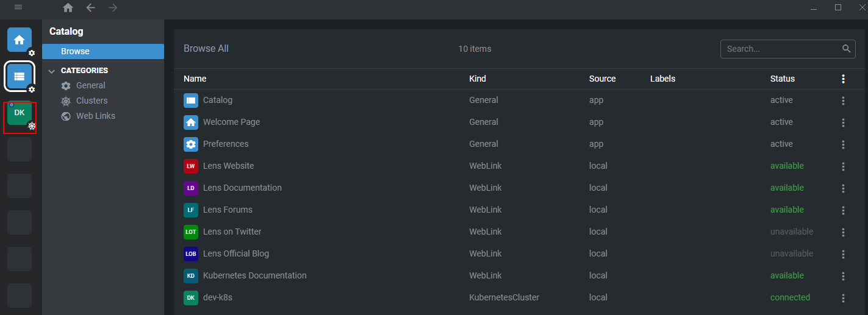
Task: Click the Browse All heading
Action: [206, 49]
